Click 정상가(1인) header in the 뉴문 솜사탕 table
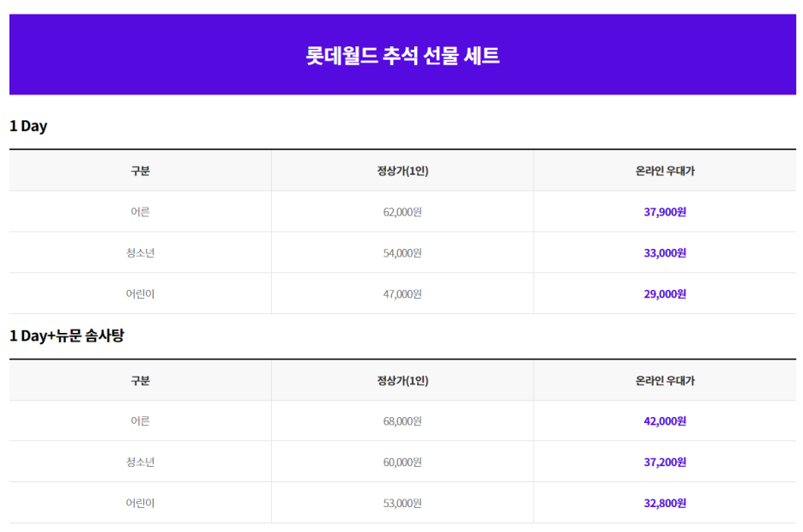 (x=402, y=380)
